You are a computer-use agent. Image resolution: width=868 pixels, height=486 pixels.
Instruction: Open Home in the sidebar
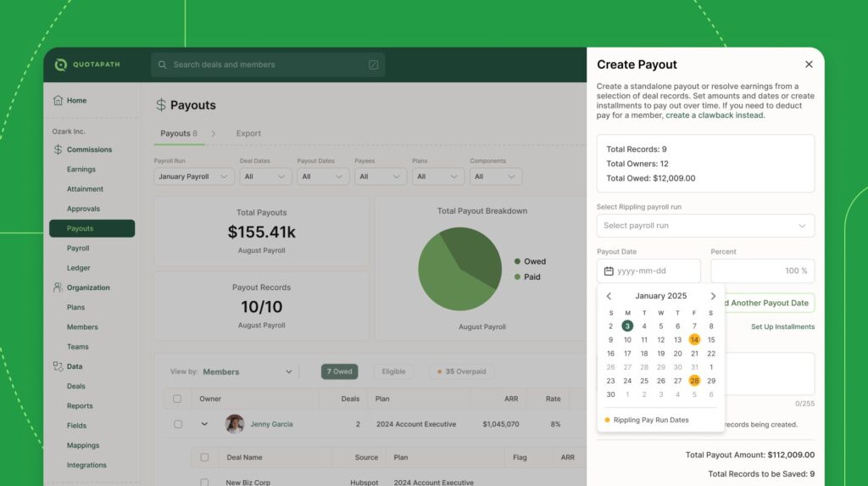coord(76,100)
